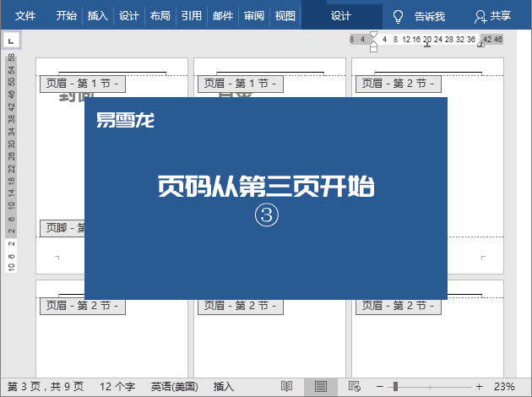Image resolution: width=532 pixels, height=397 pixels.
Task: Click the horizontal ruler scale
Action: pos(426,40)
